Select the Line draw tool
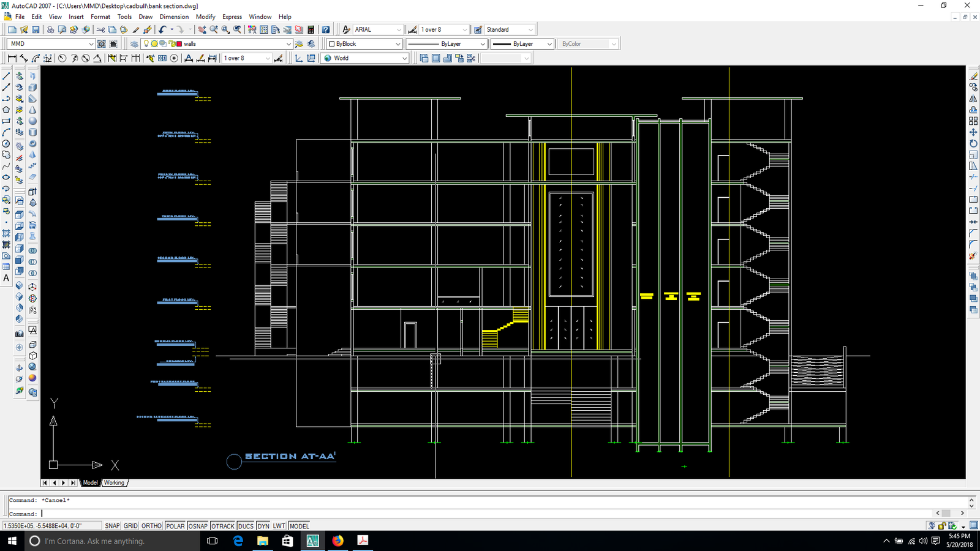Screen dimensions: 980x551 pyautogui.click(x=6, y=77)
